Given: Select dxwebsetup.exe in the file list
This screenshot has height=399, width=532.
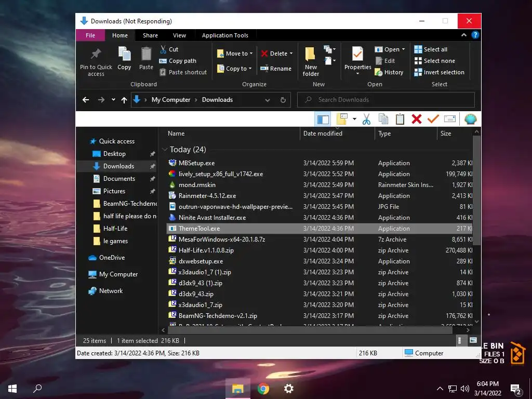Looking at the screenshot, I should point(201,261).
